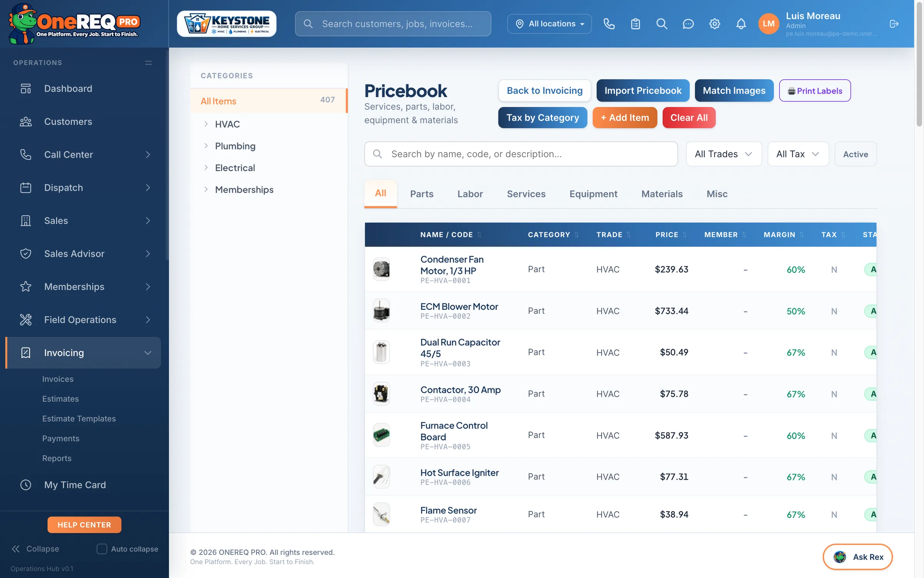Click the Keystone Home Services logo

(226, 24)
